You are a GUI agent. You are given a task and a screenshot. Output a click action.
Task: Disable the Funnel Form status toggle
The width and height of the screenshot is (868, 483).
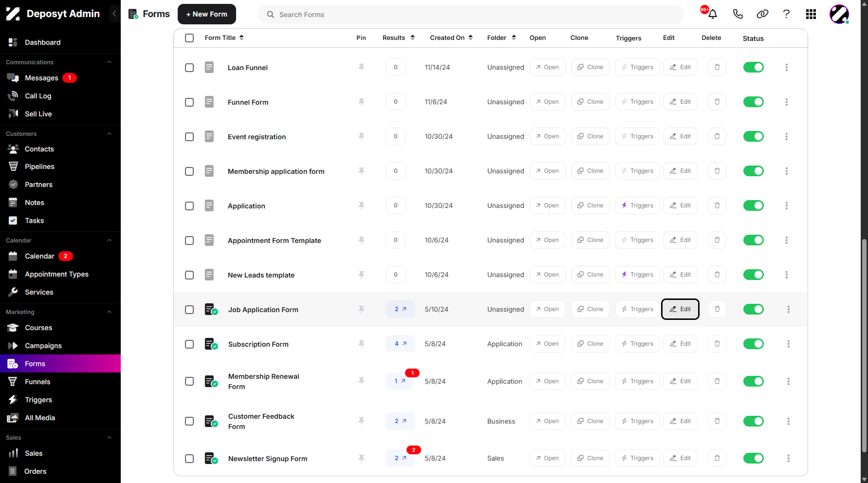coord(753,102)
